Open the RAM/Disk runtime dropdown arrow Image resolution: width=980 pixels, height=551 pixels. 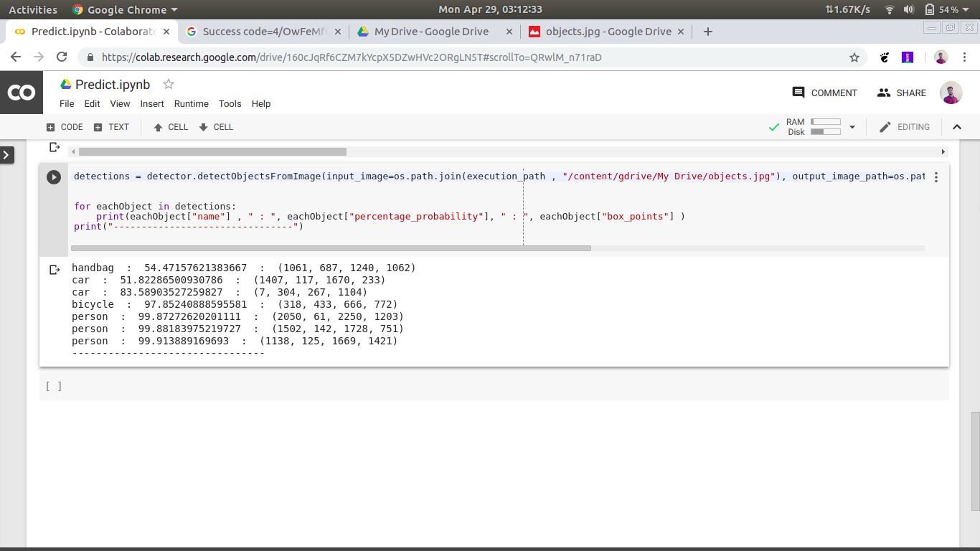point(852,127)
